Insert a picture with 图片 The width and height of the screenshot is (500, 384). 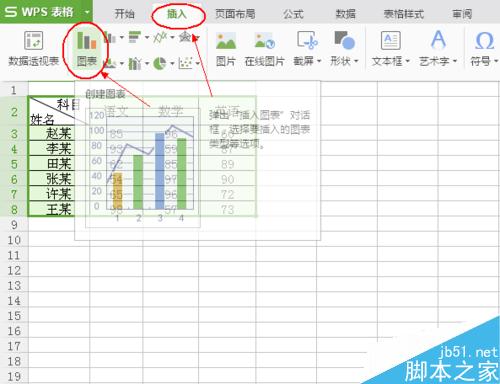[226, 49]
